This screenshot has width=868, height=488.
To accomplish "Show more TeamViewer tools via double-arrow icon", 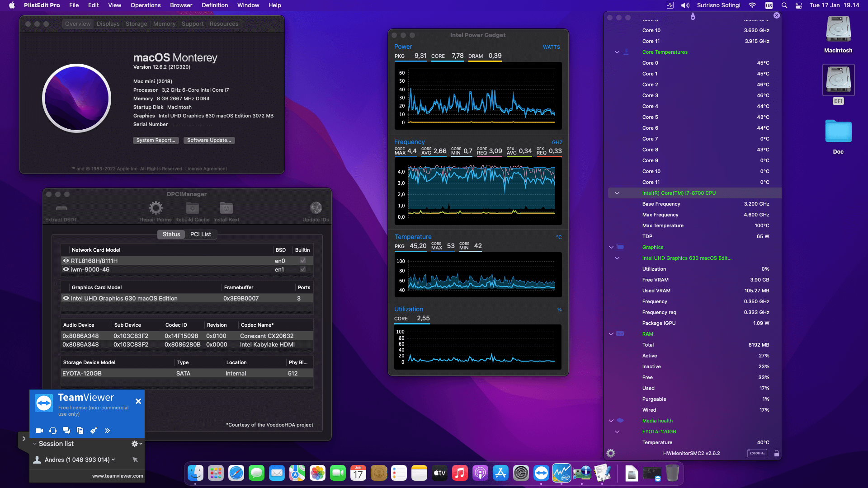I will point(107,431).
